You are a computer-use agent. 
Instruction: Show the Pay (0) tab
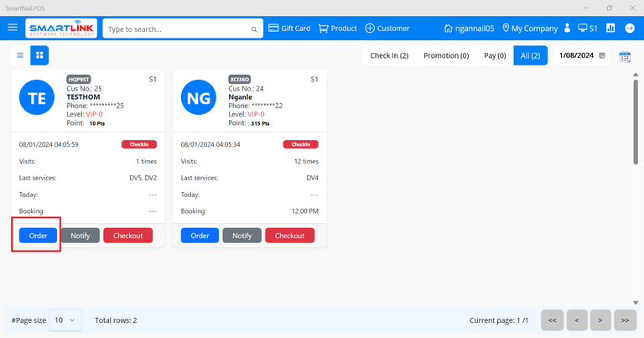495,55
